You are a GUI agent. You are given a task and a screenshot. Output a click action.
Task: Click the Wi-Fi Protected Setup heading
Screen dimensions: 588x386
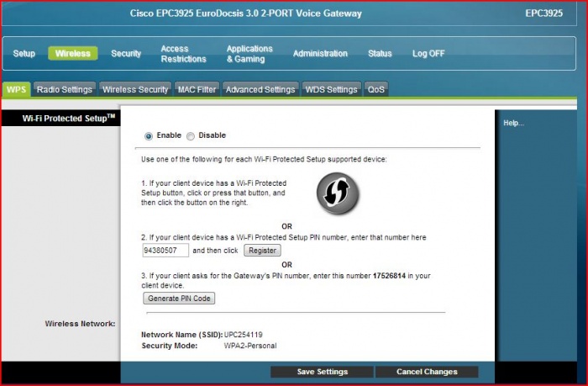click(69, 119)
